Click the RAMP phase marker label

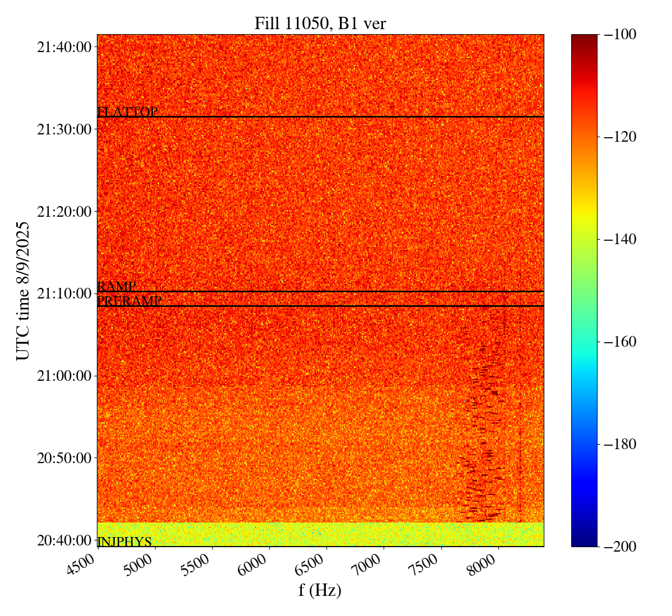tap(116, 287)
